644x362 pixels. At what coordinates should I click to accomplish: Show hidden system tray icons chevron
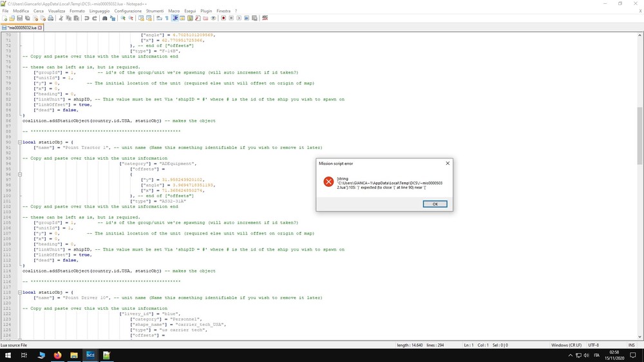pyautogui.click(x=570, y=355)
